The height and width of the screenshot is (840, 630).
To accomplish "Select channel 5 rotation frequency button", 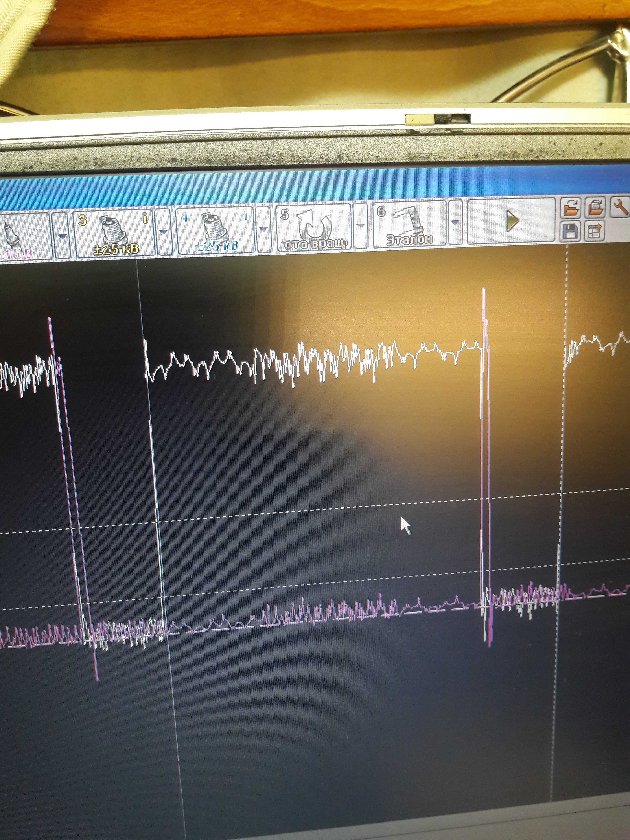I will click(x=314, y=227).
